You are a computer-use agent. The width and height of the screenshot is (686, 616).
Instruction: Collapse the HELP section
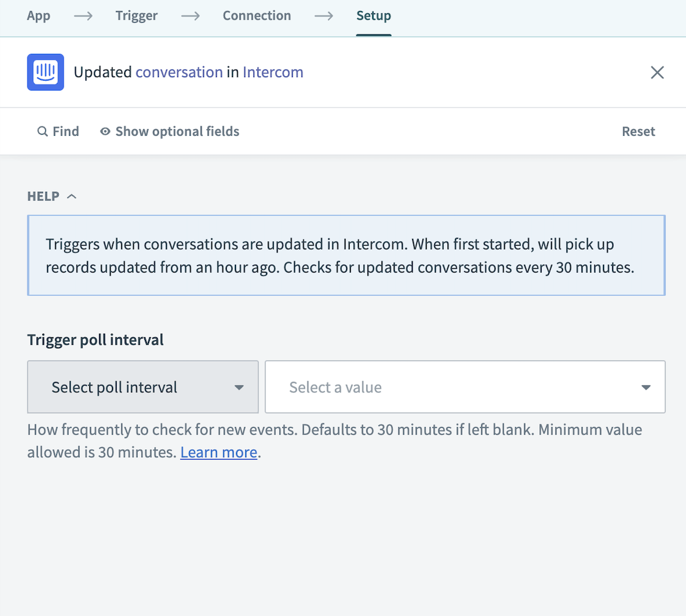(72, 196)
